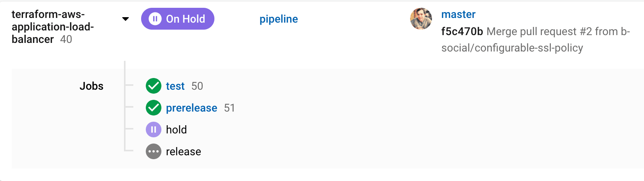Click the On Hold status text
Screen dimensions: 644x181
pos(186,19)
